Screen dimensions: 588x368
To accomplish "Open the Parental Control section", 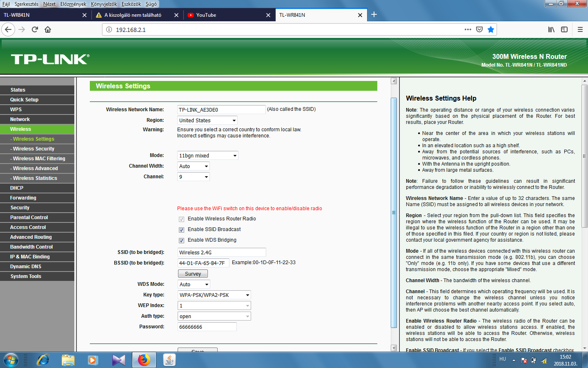I will point(37,218).
